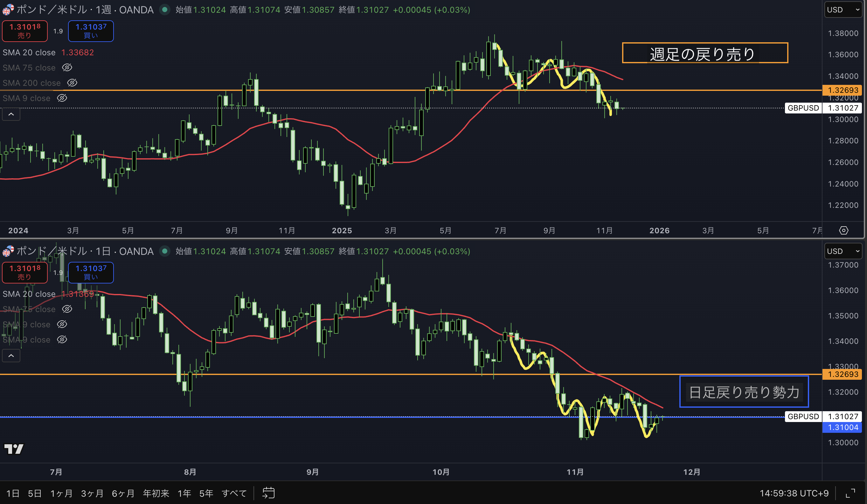The height and width of the screenshot is (504, 867).
Task: Click the GBP/USD flag icon on weekly chart
Action: [x=8, y=10]
